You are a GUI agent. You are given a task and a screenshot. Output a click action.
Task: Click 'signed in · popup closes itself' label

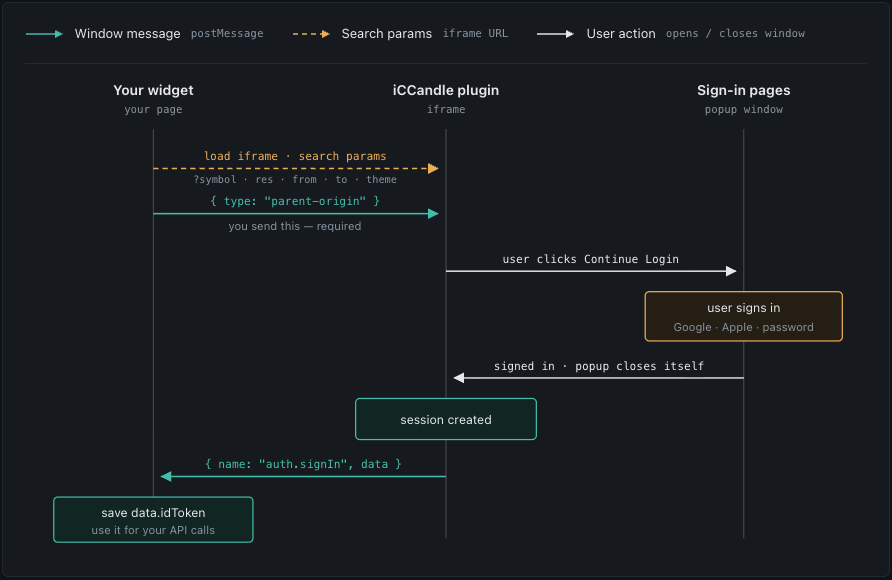tap(598, 366)
